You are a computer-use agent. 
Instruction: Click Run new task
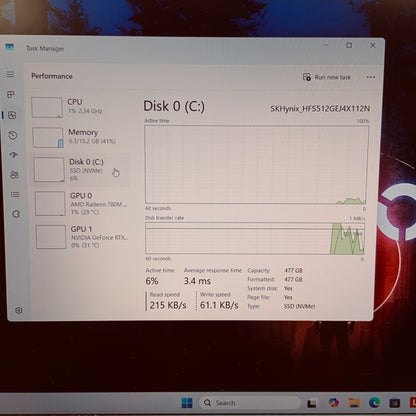coord(327,77)
